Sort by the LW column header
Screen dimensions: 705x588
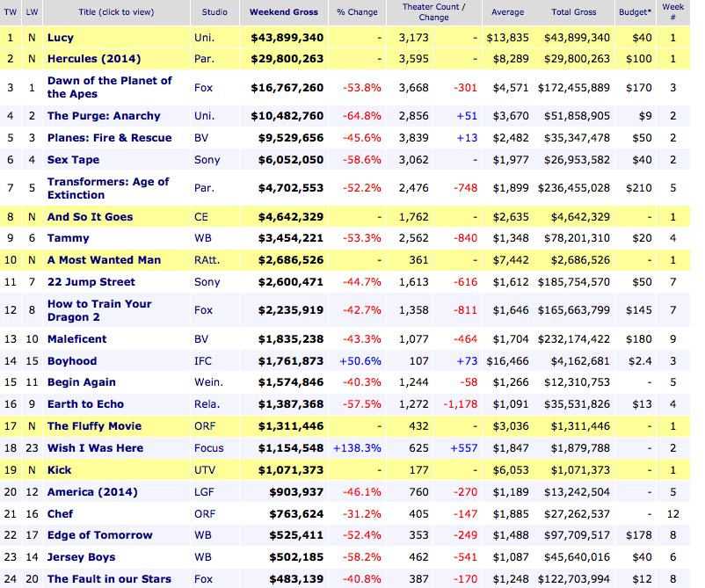32,12
